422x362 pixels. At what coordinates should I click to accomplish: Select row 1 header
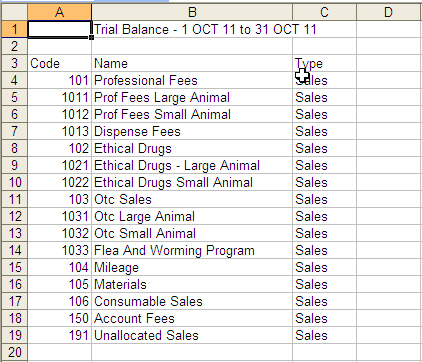point(14,29)
